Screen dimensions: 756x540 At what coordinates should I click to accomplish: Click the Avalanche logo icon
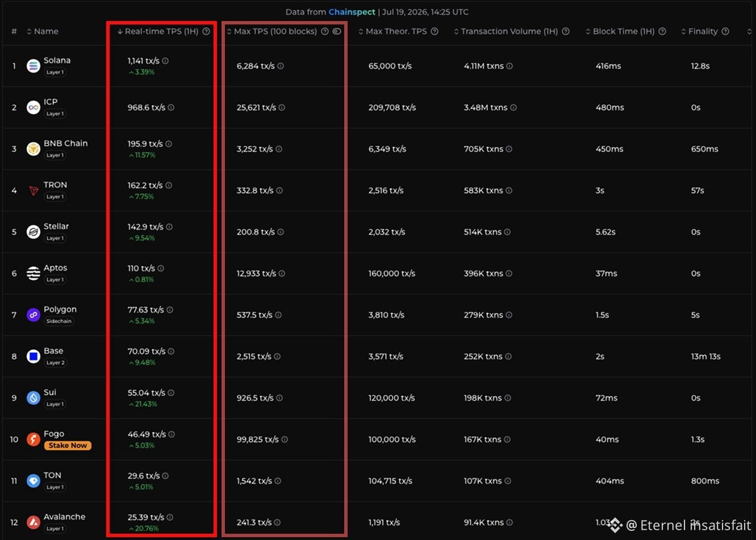[x=34, y=522]
